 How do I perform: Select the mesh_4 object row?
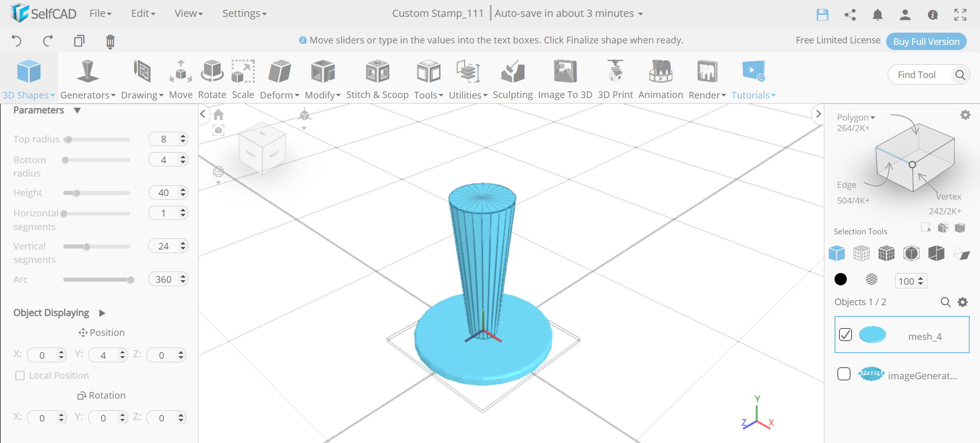pyautogui.click(x=901, y=334)
